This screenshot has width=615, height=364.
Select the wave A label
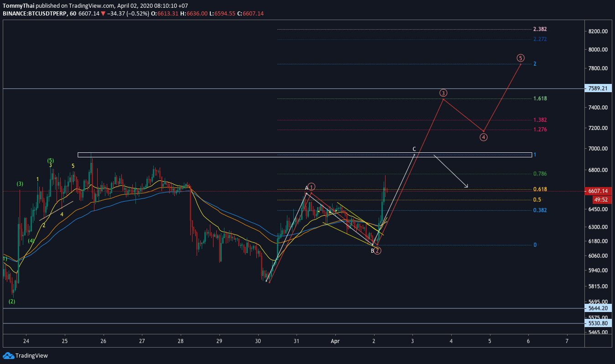pos(307,188)
